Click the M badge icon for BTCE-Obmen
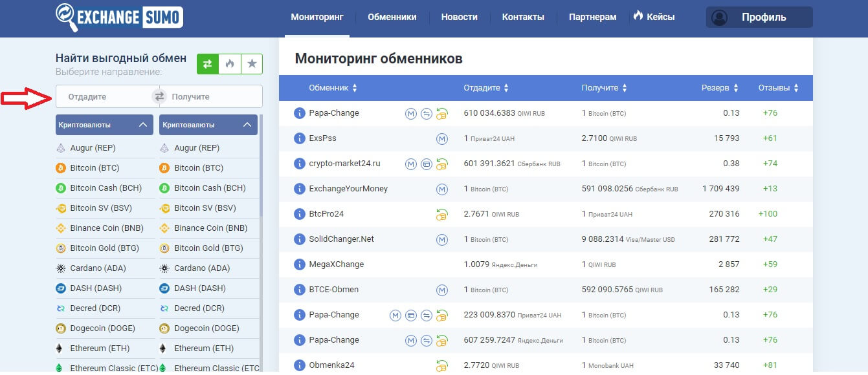Image resolution: width=868 pixels, height=375 pixels. pos(442,290)
